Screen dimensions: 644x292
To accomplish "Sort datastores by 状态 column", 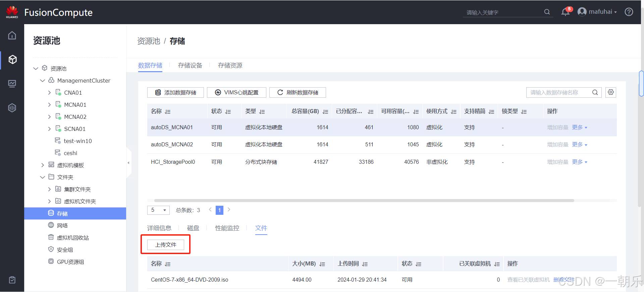I will (x=228, y=112).
